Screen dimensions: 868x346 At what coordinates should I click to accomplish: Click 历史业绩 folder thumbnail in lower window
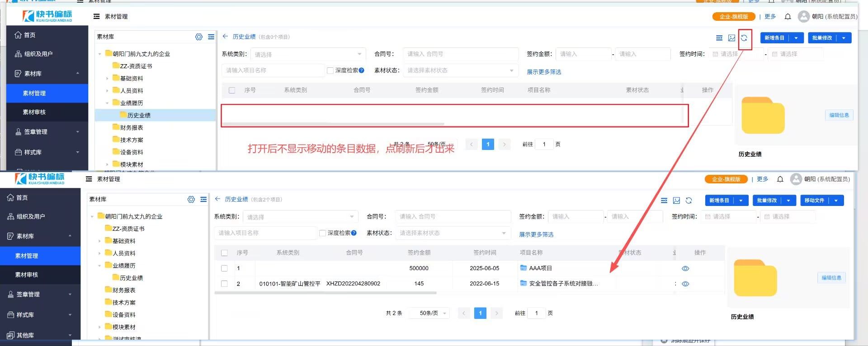pyautogui.click(x=755, y=278)
